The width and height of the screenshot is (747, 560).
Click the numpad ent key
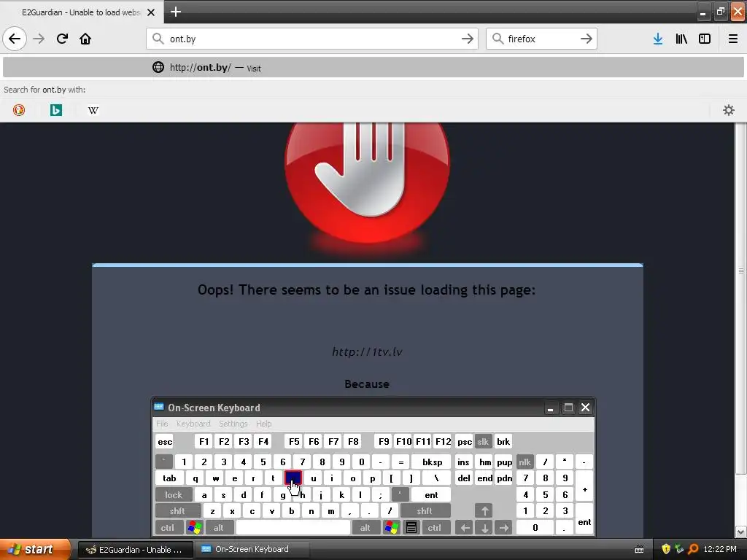[584, 519]
